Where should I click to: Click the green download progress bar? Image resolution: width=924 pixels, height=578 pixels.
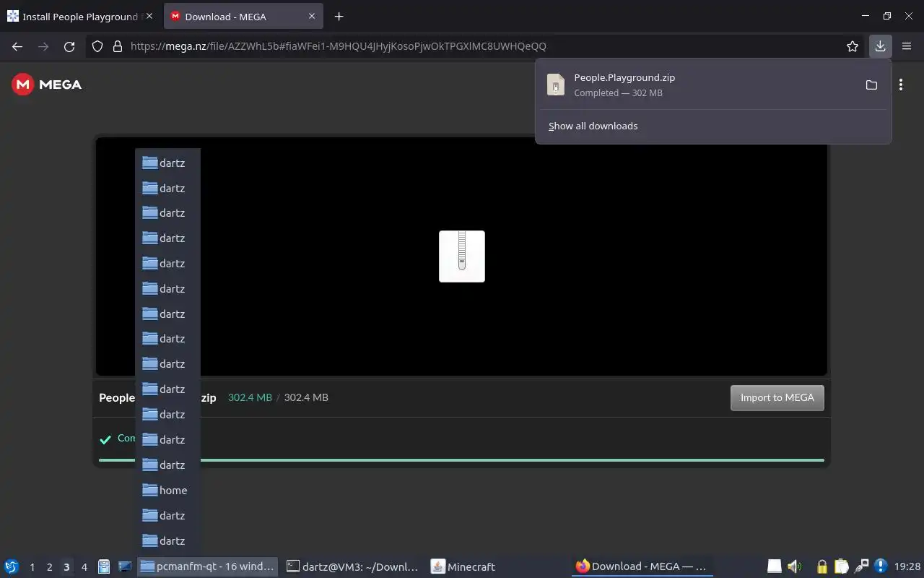click(x=461, y=460)
